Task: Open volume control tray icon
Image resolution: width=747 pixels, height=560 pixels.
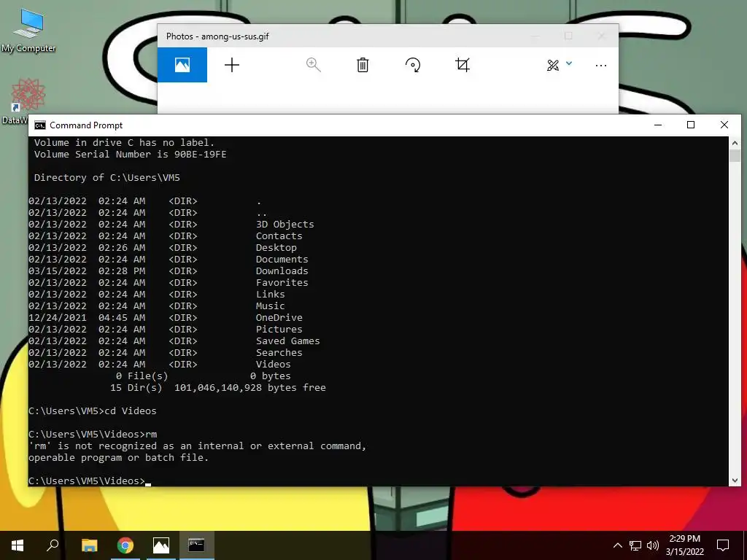Action: [x=653, y=545]
